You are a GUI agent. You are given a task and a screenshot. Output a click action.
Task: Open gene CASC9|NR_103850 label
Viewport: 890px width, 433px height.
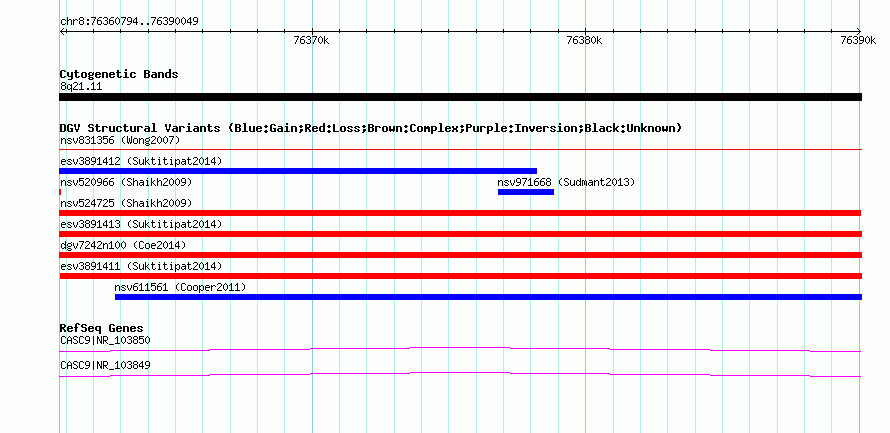[105, 340]
